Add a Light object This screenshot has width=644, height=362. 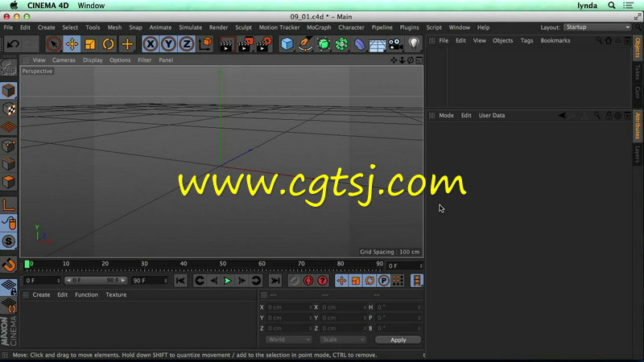(414, 44)
